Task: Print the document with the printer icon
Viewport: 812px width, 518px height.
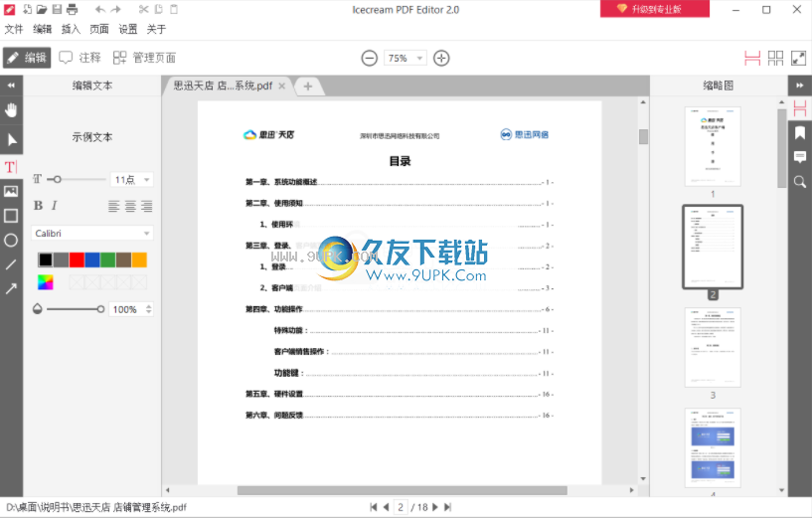Action: (x=72, y=9)
